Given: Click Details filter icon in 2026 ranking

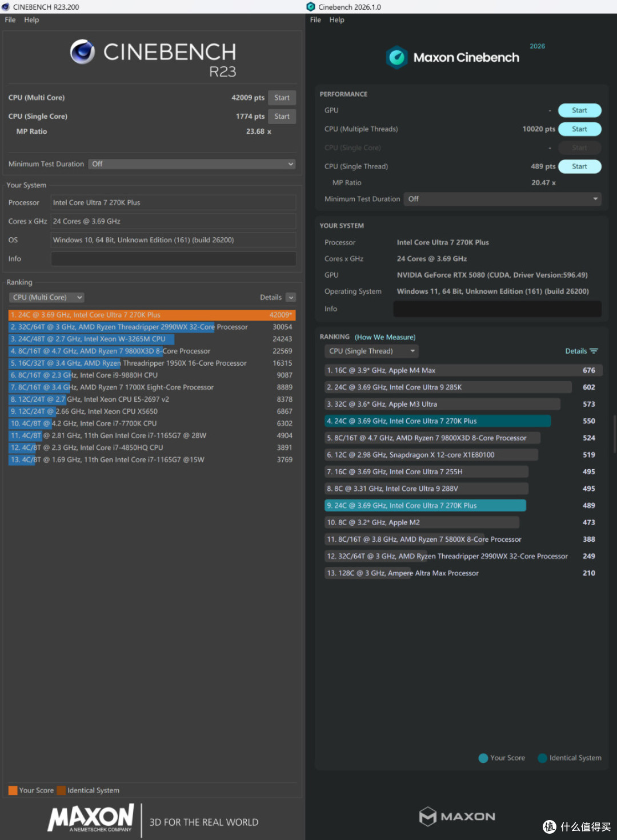Looking at the screenshot, I should pyautogui.click(x=594, y=351).
